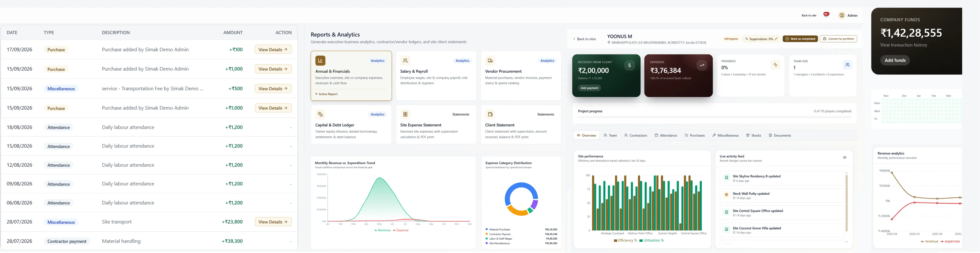Open View Details for 17/09/2026 purchase

click(x=273, y=49)
